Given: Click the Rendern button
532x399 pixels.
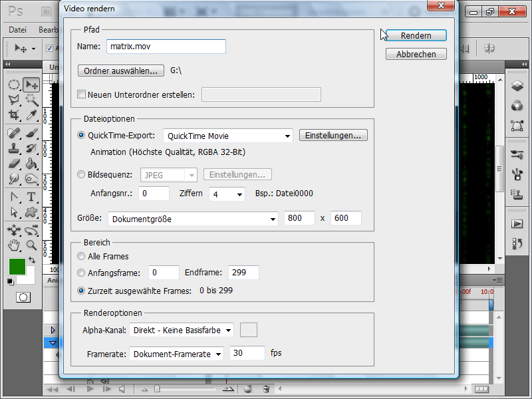Looking at the screenshot, I should point(416,36).
